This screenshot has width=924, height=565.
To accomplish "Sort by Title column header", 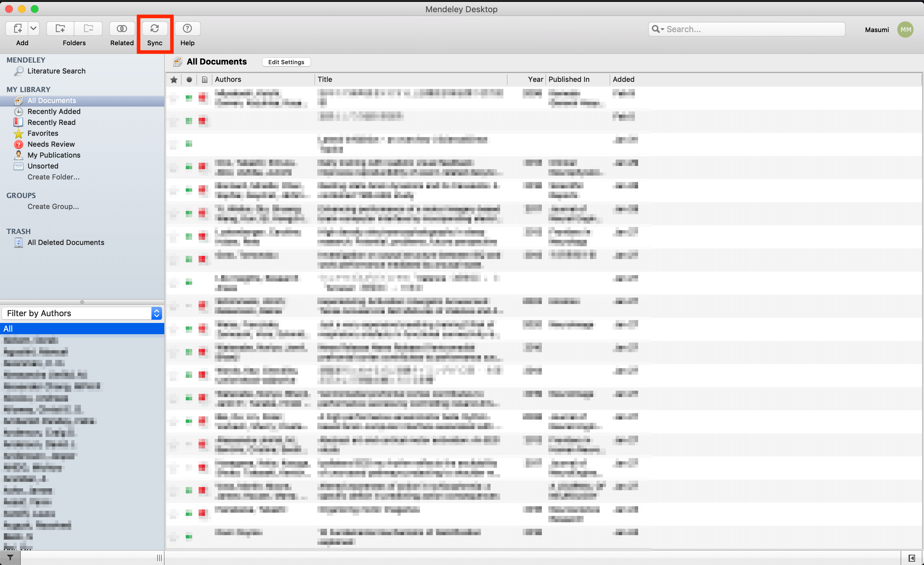I will pos(411,80).
